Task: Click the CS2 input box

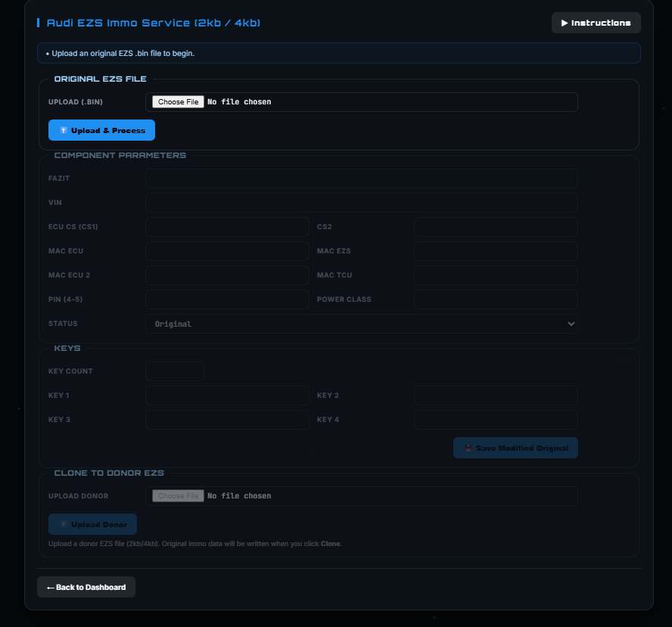Action: (x=496, y=227)
